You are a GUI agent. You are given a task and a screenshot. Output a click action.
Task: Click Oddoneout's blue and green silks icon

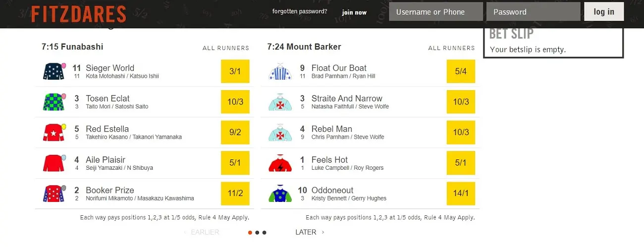tap(280, 194)
